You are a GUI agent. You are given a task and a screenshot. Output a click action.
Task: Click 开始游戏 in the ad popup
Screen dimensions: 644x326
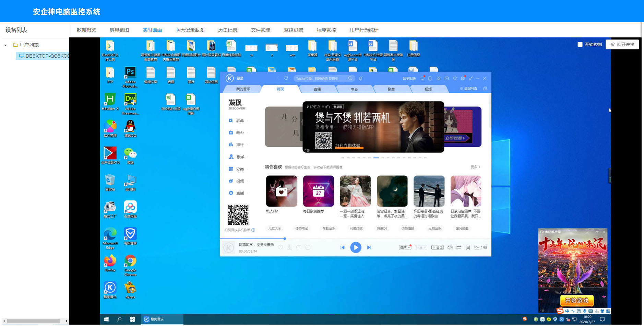pos(576,300)
